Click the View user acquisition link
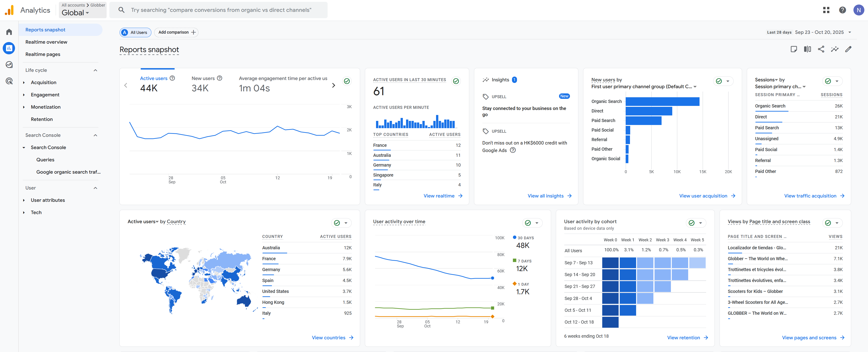Screen dimensions: 868x352 [707, 196]
